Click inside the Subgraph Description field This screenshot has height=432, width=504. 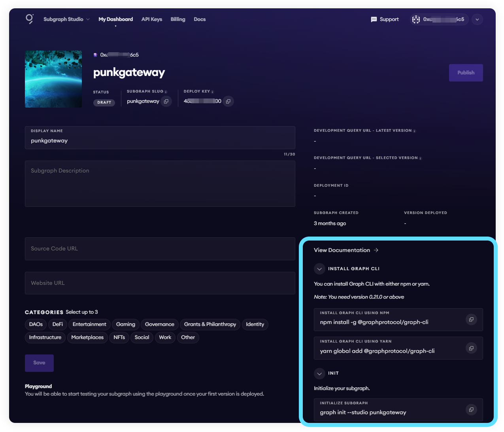pos(160,184)
